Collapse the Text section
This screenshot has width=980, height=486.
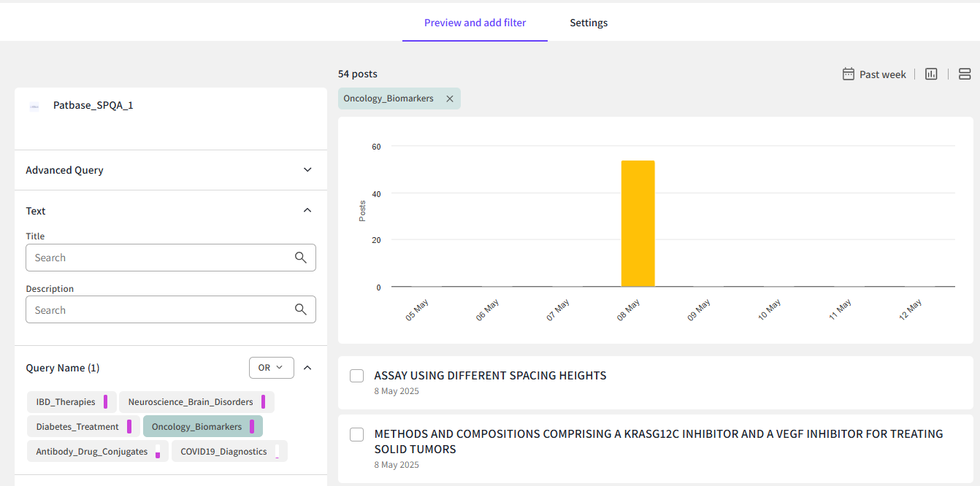(307, 210)
